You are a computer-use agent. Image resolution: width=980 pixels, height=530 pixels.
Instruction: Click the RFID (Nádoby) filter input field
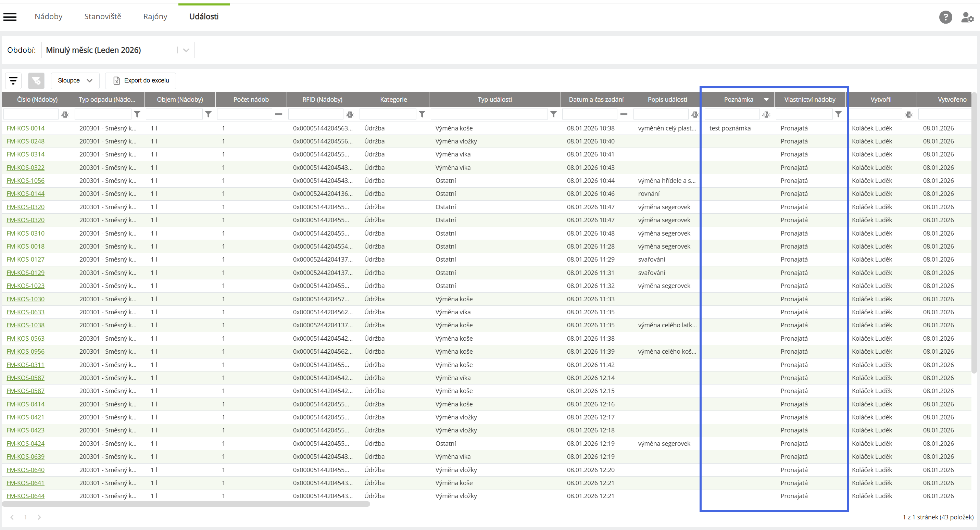click(316, 114)
